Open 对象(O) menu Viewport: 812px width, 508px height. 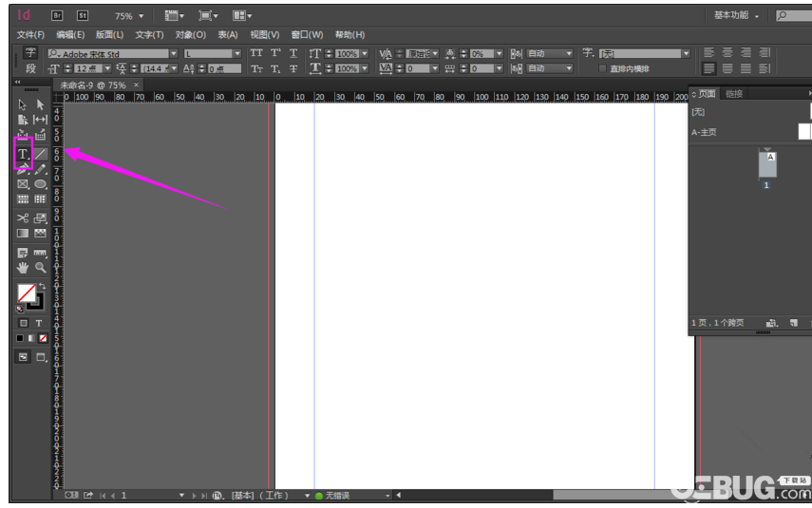tap(190, 35)
